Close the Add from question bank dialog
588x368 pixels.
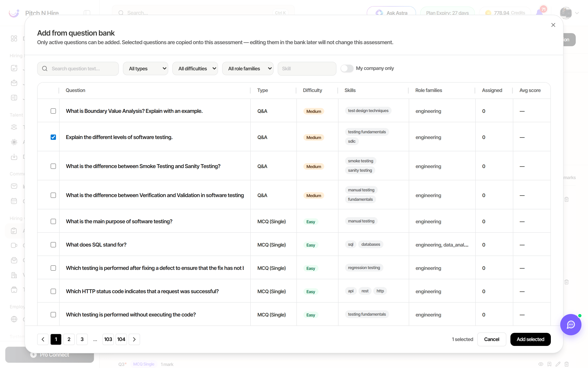pos(553,25)
